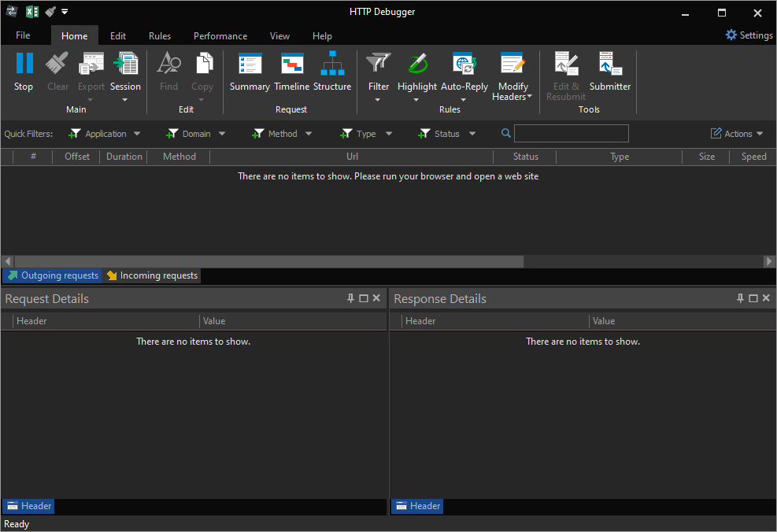The height and width of the screenshot is (532, 777).
Task: Close the Request Details panel
Action: (x=376, y=298)
